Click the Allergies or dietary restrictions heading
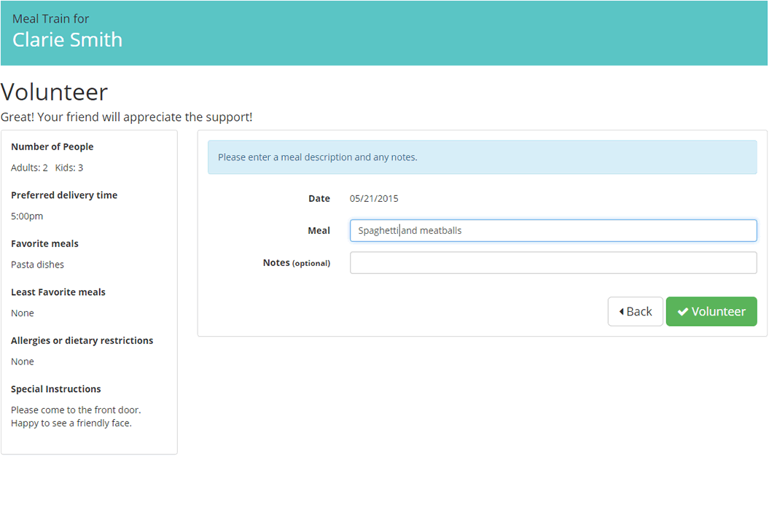 [x=82, y=340]
